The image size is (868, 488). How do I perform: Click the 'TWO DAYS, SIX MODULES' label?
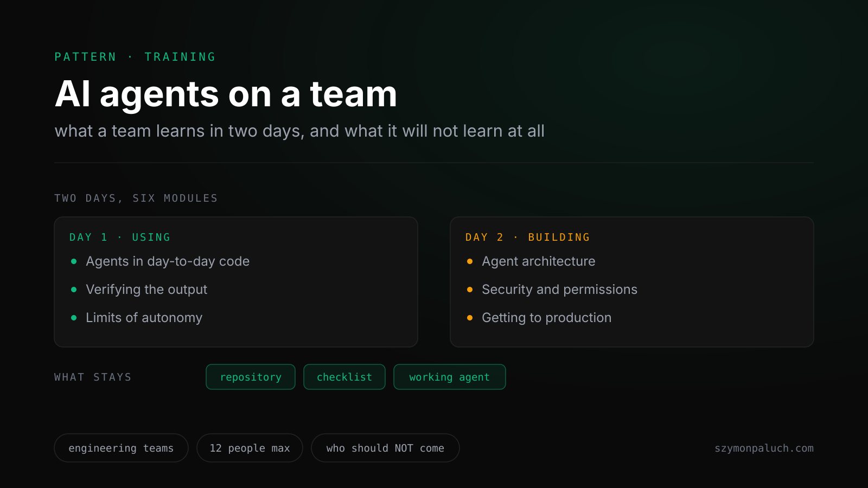point(136,198)
